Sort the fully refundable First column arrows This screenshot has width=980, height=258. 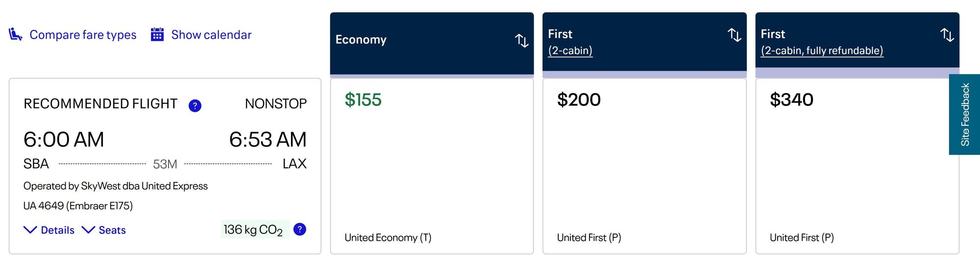tap(947, 35)
